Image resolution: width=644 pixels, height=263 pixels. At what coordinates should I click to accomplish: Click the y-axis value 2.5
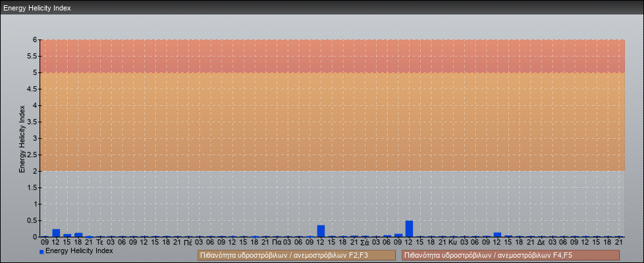pos(32,155)
